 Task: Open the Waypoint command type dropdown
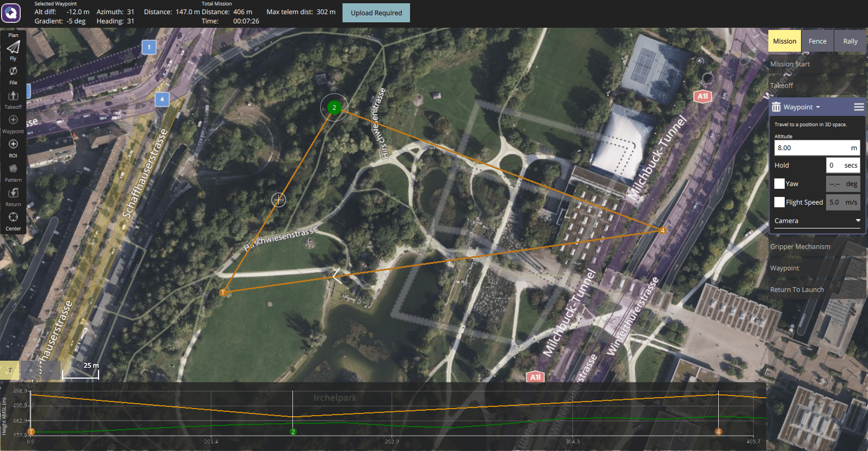pyautogui.click(x=802, y=107)
